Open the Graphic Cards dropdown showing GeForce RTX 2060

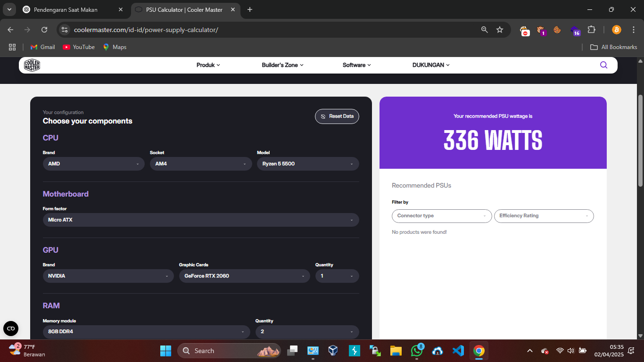pyautogui.click(x=244, y=276)
